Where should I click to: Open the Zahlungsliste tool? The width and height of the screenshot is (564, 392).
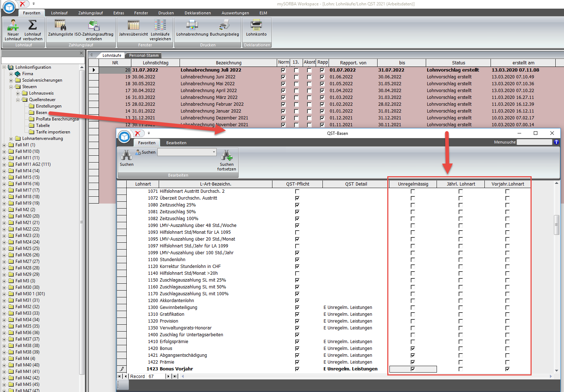point(60,26)
